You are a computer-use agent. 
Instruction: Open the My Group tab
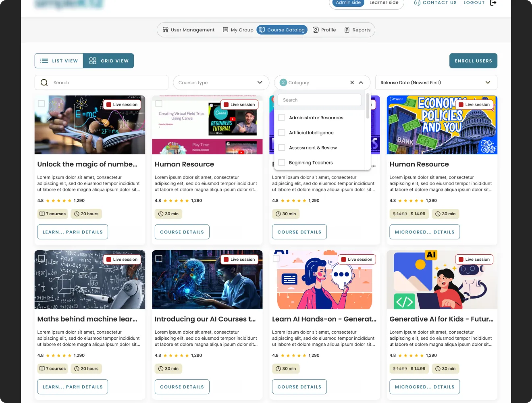click(238, 30)
